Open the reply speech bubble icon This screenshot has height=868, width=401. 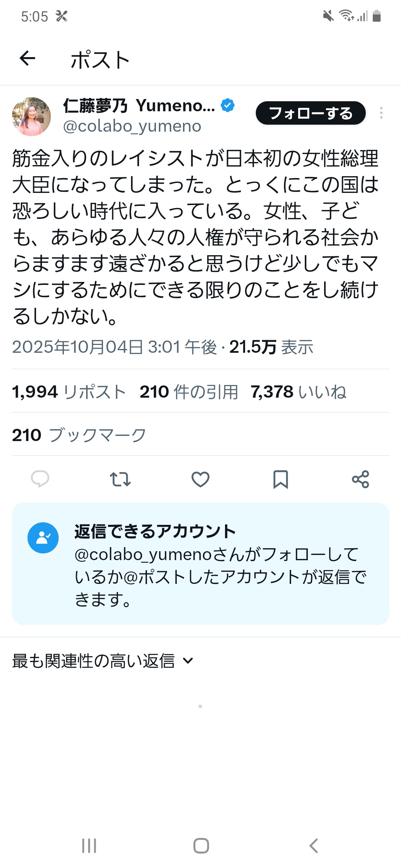[x=40, y=479]
